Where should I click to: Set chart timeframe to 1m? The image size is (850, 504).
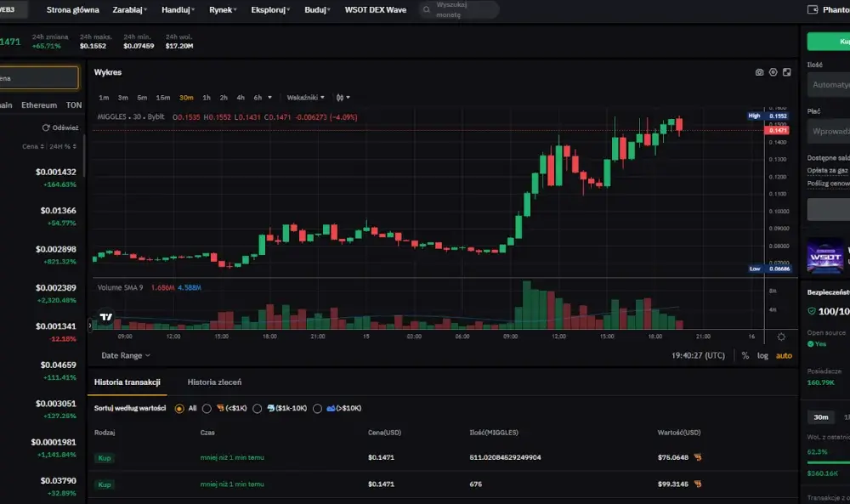pos(104,98)
